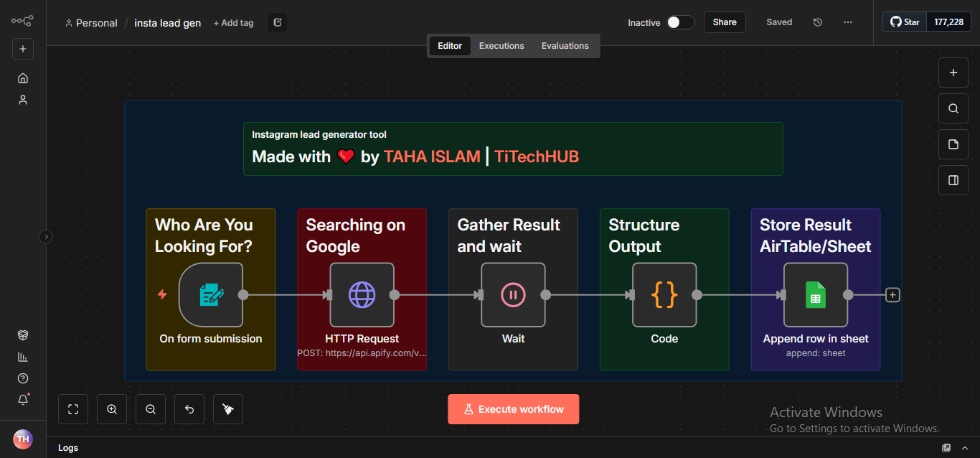Click the tidy up workflow broom icon
Viewport: 980px width, 458px height.
[x=228, y=409]
